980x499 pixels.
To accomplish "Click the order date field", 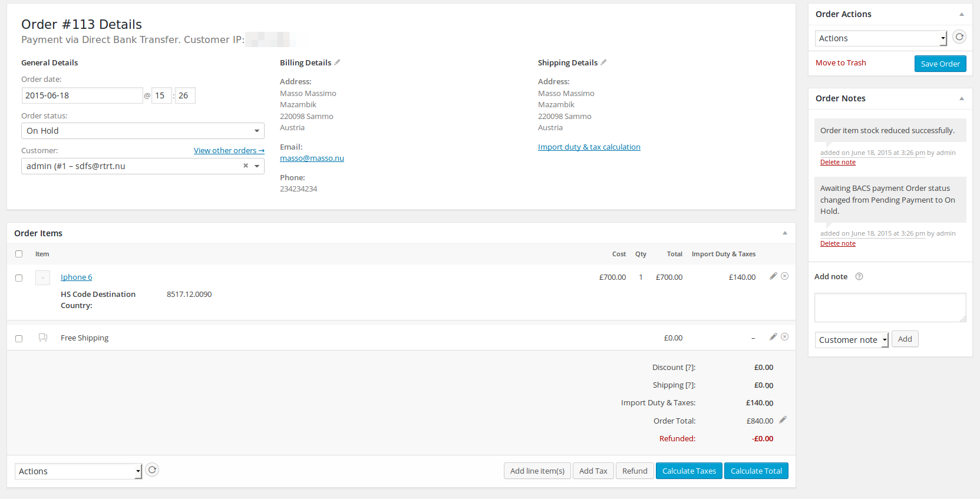I will point(82,95).
